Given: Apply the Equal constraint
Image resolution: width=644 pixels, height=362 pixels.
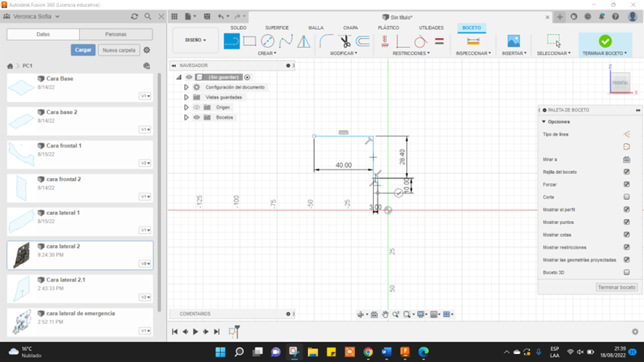Looking at the screenshot, I should 439,41.
